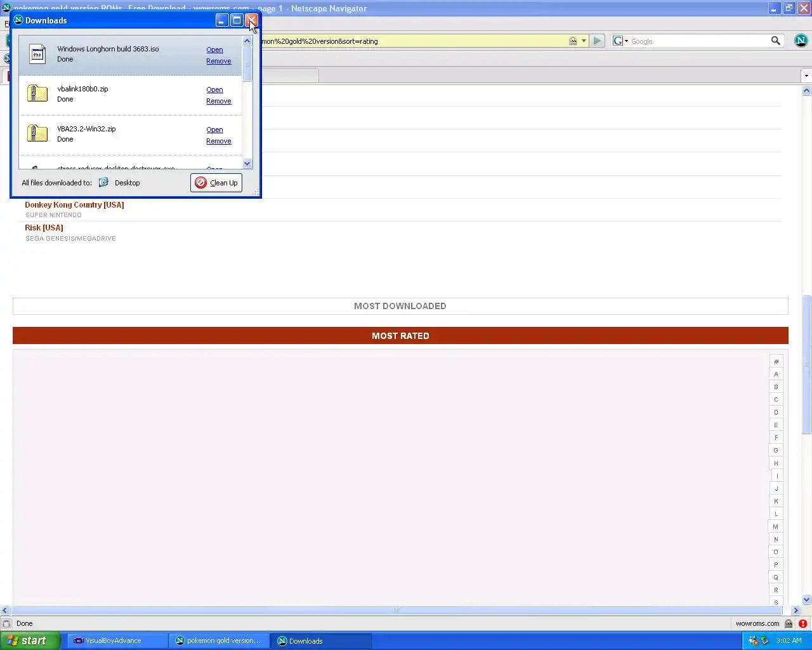Viewport: 812px width, 650px height.
Task: Click the address bar security lock icon
Action: click(573, 41)
